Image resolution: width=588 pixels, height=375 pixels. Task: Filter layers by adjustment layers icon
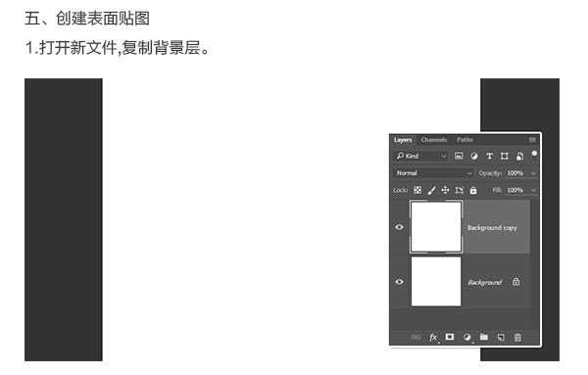pos(474,157)
